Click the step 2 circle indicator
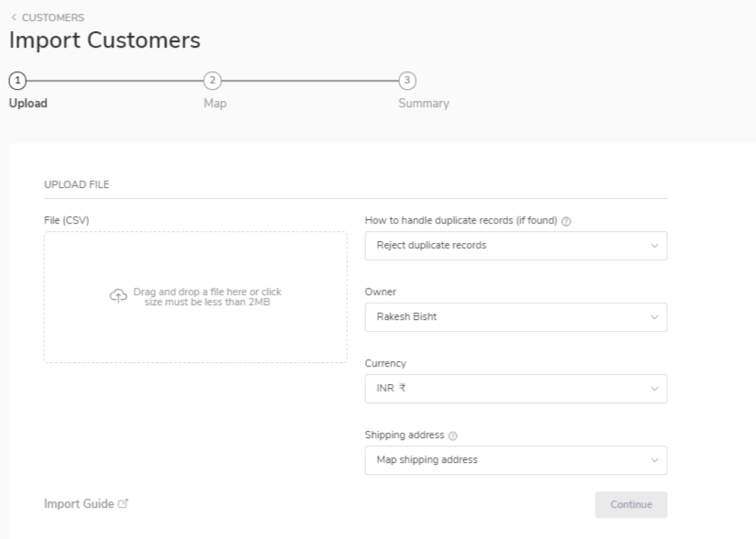 pyautogui.click(x=213, y=81)
